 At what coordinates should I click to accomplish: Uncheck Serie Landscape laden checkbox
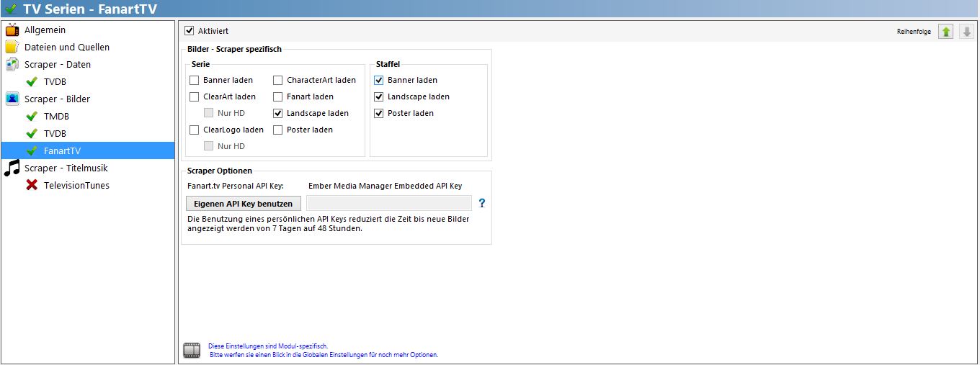277,114
